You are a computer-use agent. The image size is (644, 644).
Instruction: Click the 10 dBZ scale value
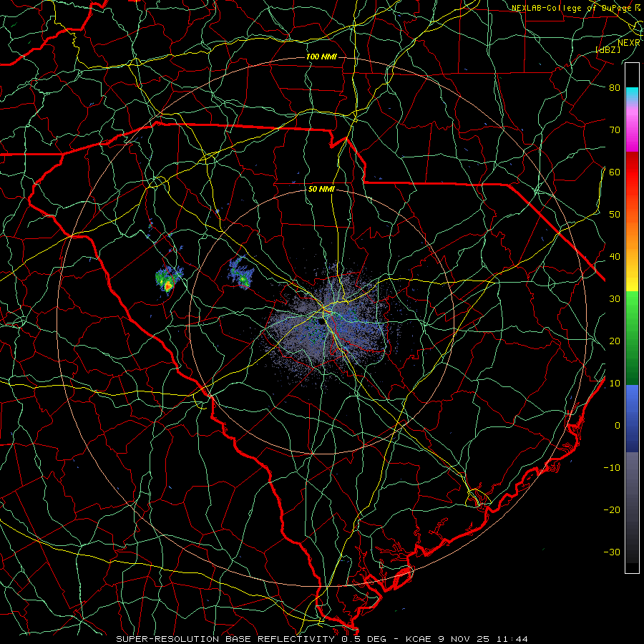[x=615, y=384]
